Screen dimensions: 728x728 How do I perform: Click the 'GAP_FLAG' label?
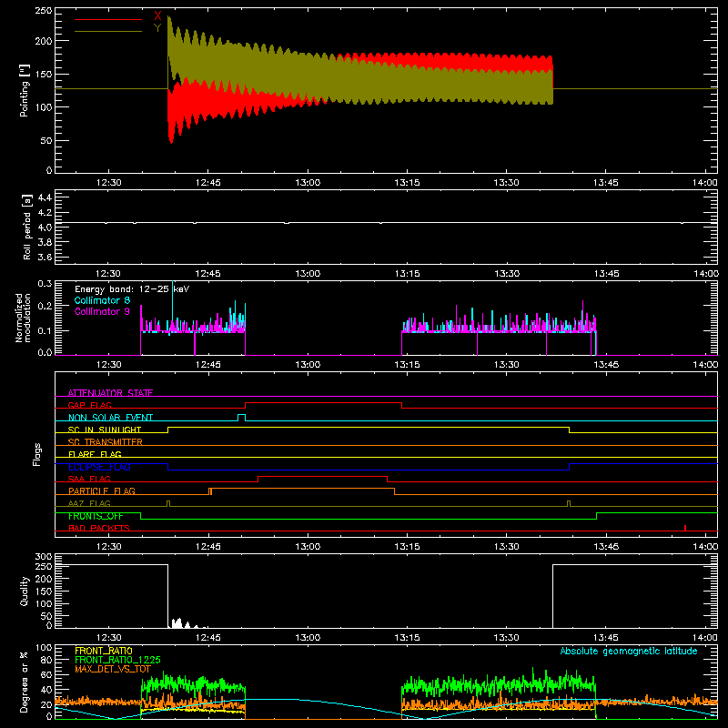click(89, 405)
